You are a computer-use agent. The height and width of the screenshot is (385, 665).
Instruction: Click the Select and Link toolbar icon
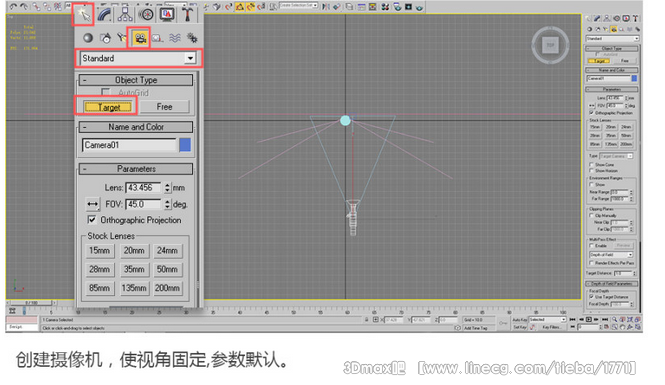(x=36, y=7)
